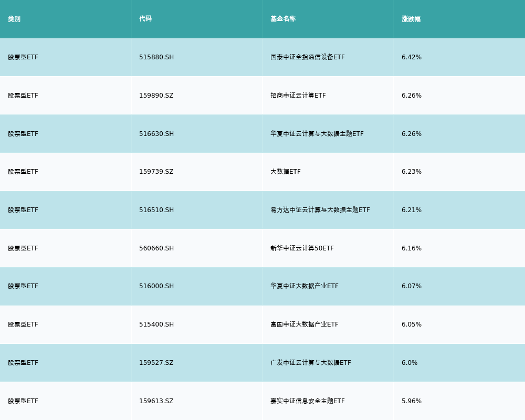This screenshot has height=420, width=525.
Task: Click 华夏中证大数据产业ETF name
Action: [304, 286]
